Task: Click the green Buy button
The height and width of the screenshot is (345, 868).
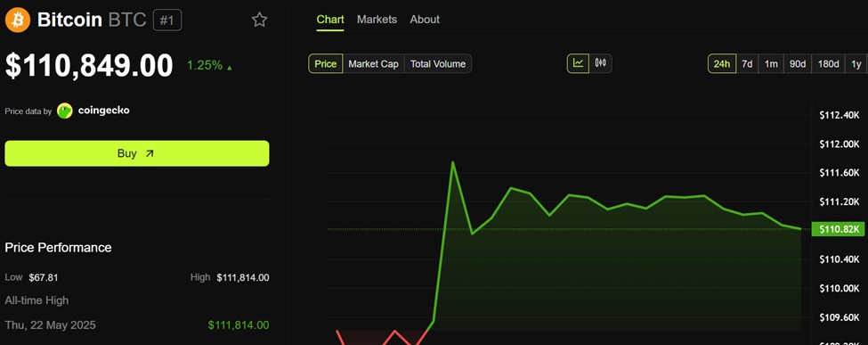Action: click(137, 153)
